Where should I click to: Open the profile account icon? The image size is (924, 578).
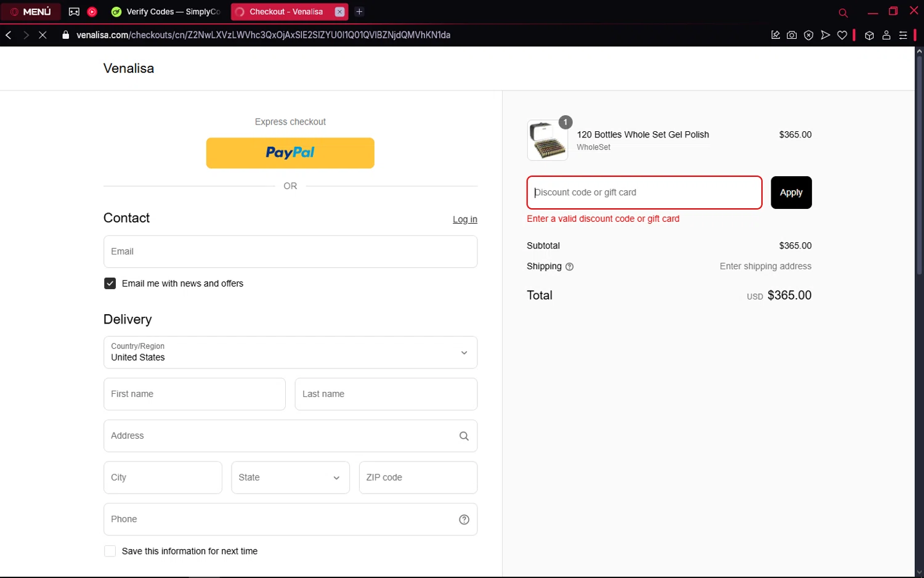click(x=886, y=35)
